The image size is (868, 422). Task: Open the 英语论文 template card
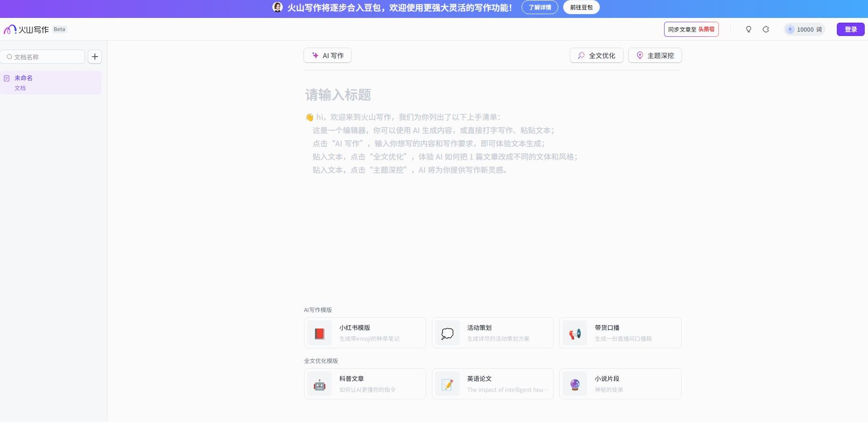[x=492, y=384]
